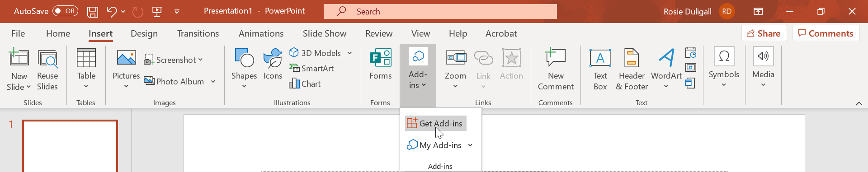Add a New Comment

click(556, 69)
